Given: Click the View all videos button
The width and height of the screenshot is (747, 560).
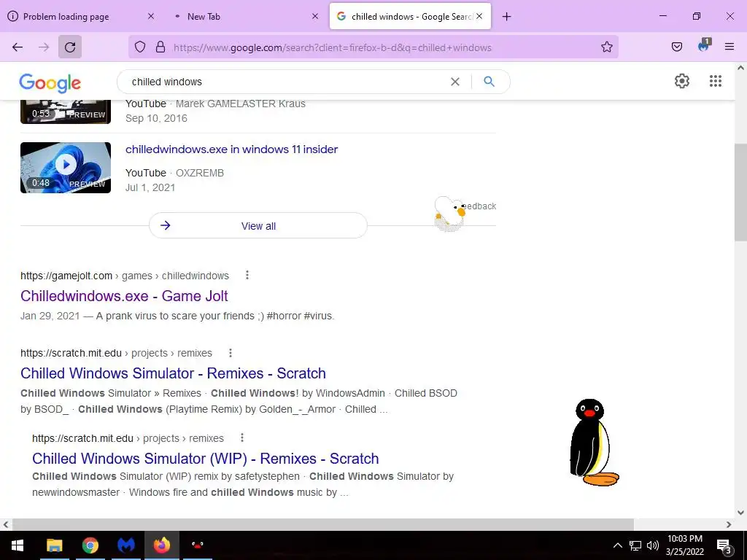Looking at the screenshot, I should click(258, 226).
